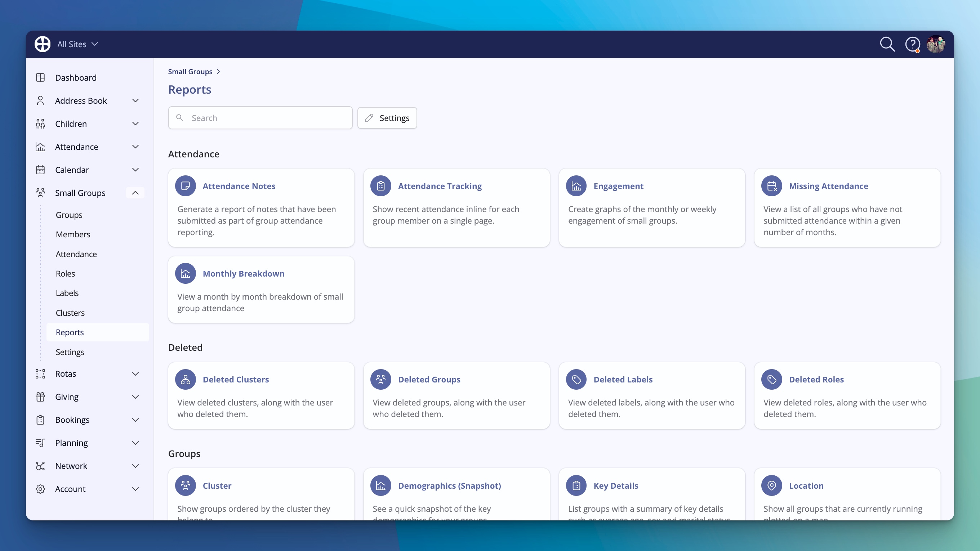The image size is (980, 551).
Task: Click the Small Groups sidebar icon
Action: (40, 193)
